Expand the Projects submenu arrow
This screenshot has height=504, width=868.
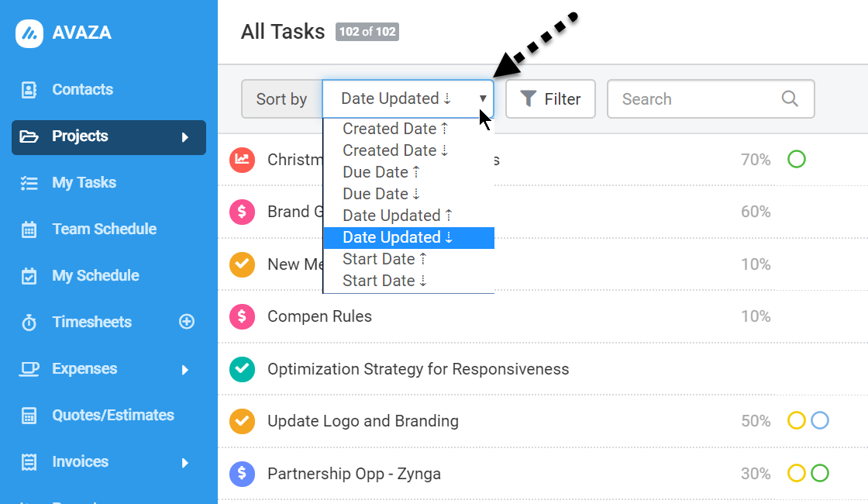click(185, 137)
